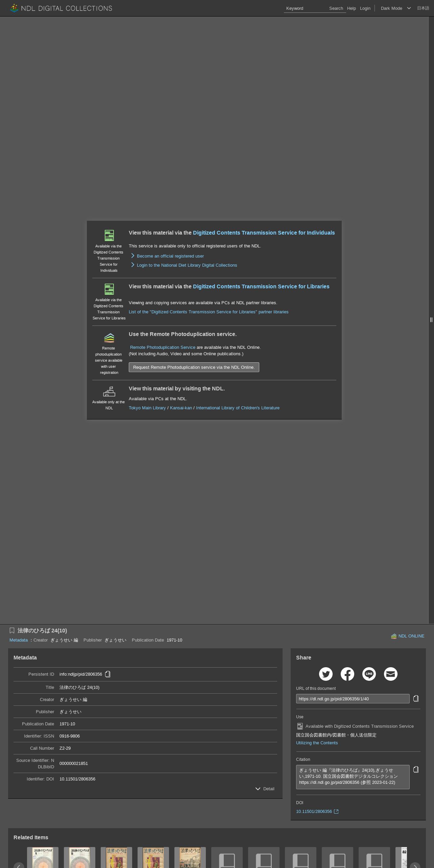Viewport: 434px width, 868px height.
Task: Open Utilizing the Contents link
Action: (x=317, y=743)
